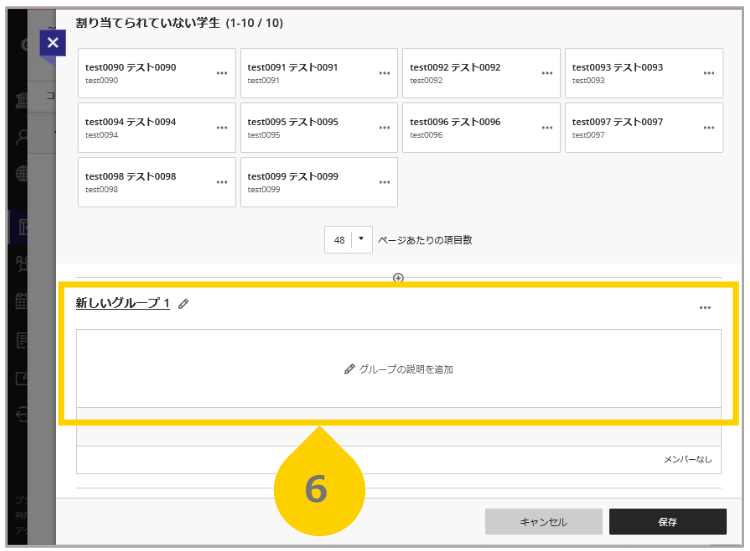This screenshot has width=750, height=551.
Task: Open the 新しいグループ 1 group options menu
Action: pos(705,308)
